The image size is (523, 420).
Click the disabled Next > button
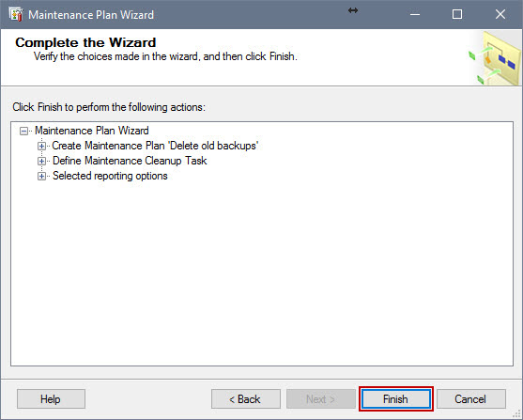(321, 399)
